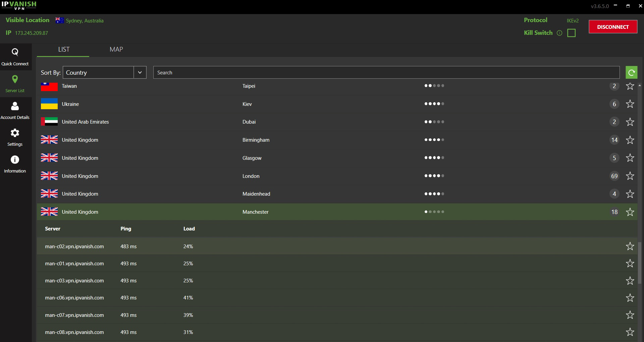Click the Maidenhead city name
This screenshot has width=644, height=342.
(x=256, y=194)
